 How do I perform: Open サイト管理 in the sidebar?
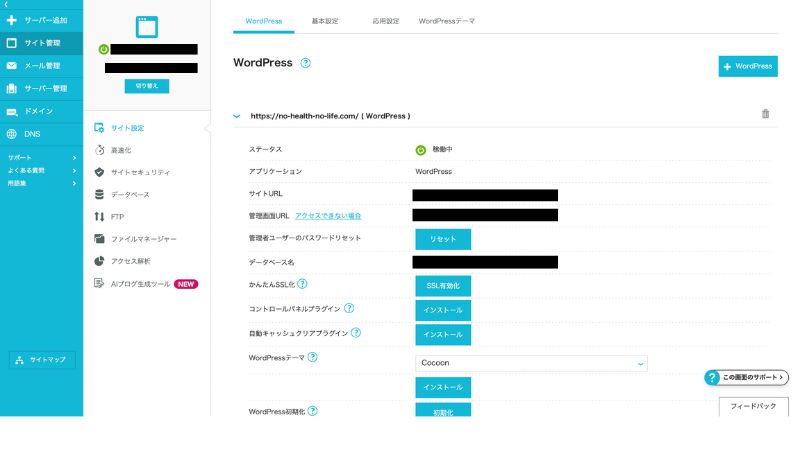[41, 43]
